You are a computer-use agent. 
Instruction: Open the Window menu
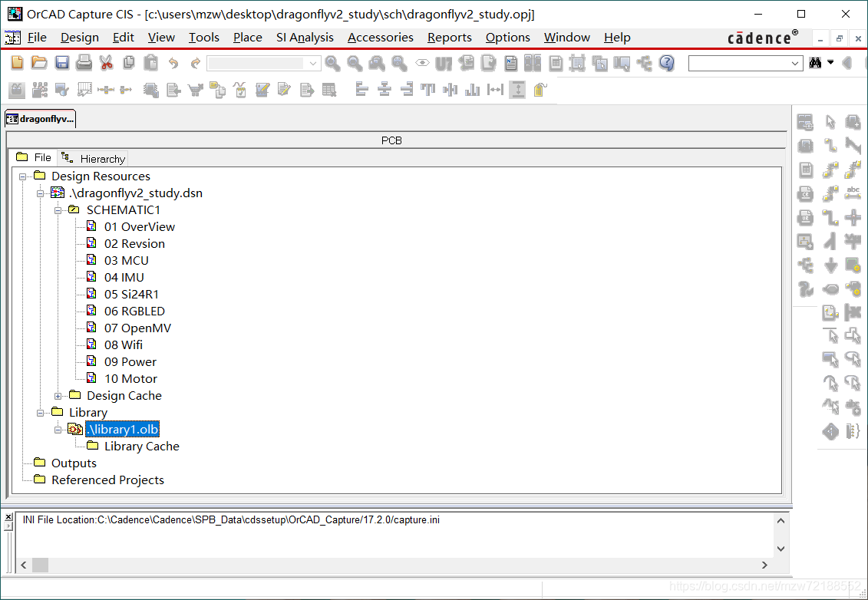click(567, 37)
